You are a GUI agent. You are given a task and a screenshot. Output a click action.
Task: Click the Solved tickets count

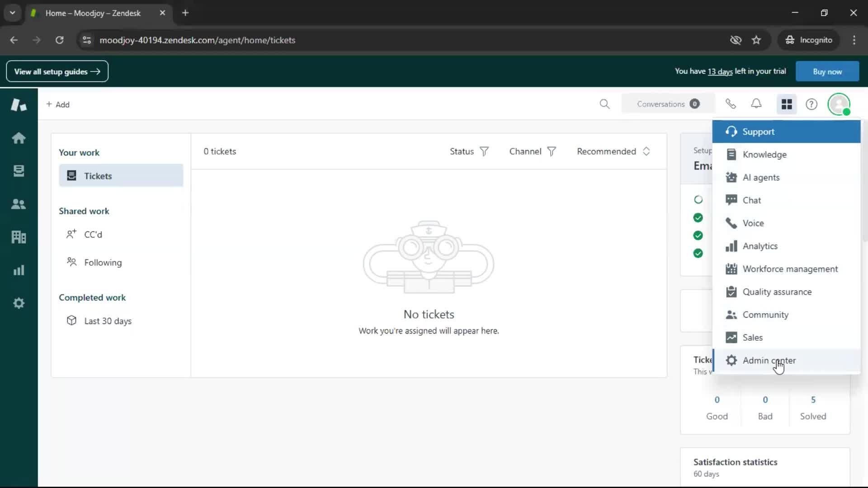(813, 400)
